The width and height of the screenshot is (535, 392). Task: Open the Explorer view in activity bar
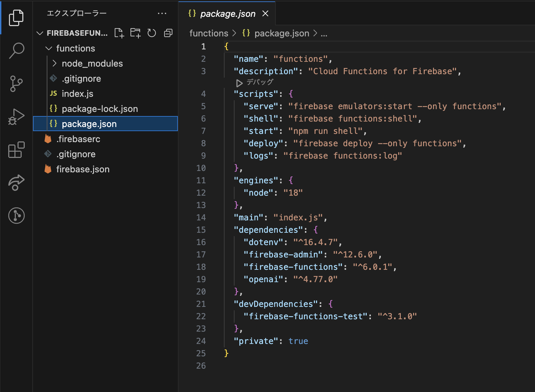[x=16, y=18]
